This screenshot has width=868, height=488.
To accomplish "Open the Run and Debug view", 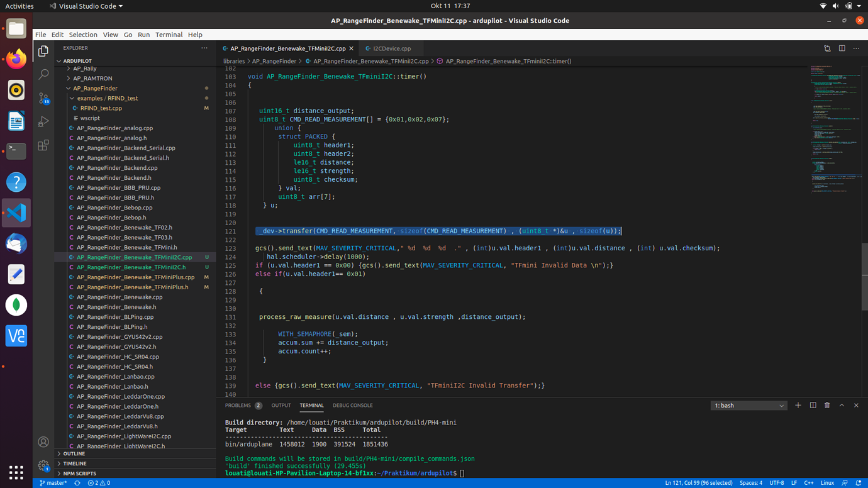I will [x=43, y=122].
